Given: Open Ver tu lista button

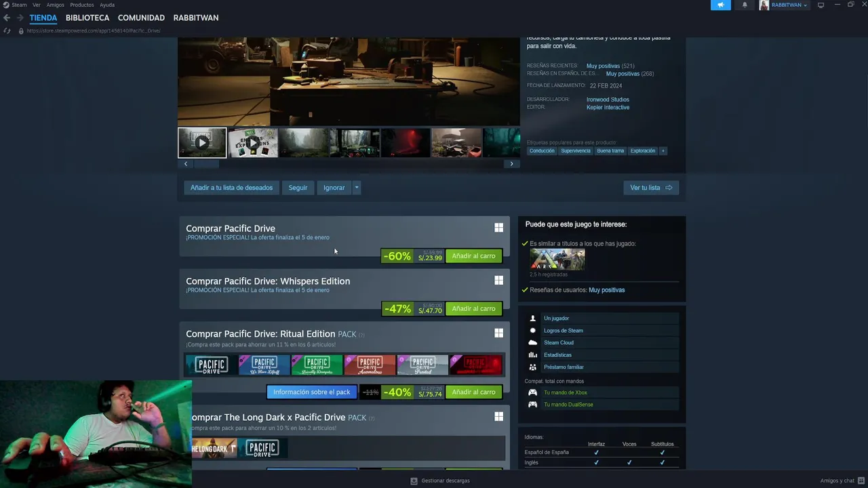Looking at the screenshot, I should click(x=651, y=188).
